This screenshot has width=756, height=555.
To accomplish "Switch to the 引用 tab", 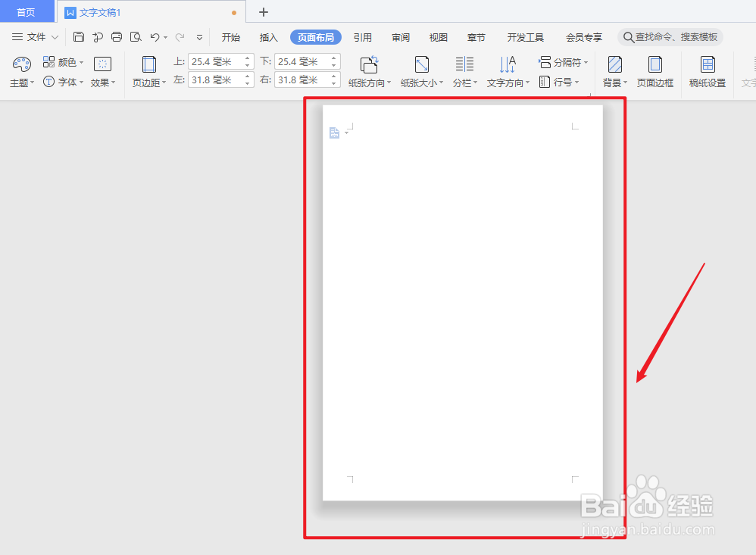I will click(x=363, y=37).
